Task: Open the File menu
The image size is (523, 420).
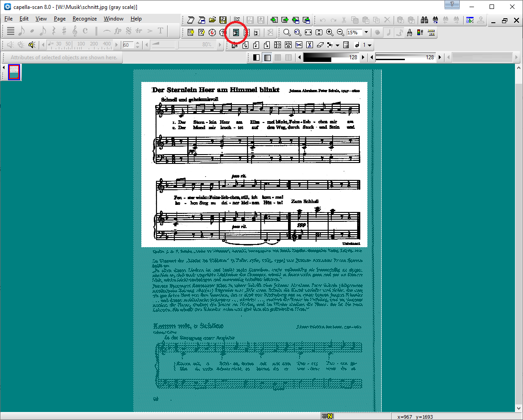Action: (x=8, y=19)
